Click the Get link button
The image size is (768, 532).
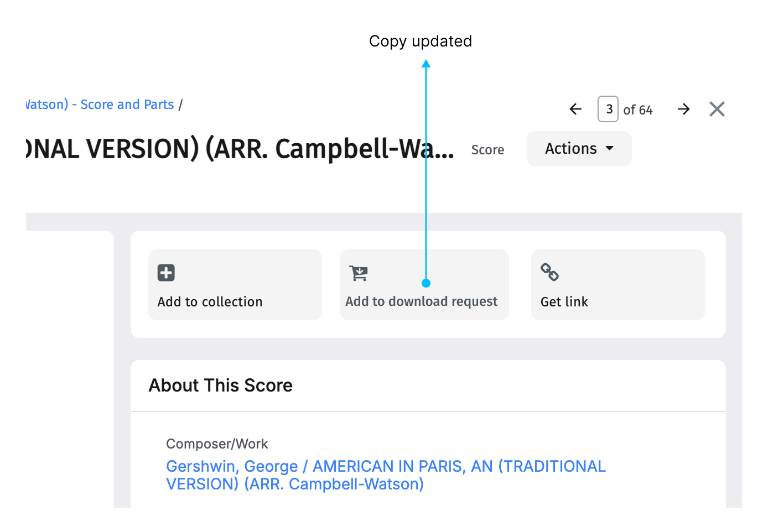(618, 285)
